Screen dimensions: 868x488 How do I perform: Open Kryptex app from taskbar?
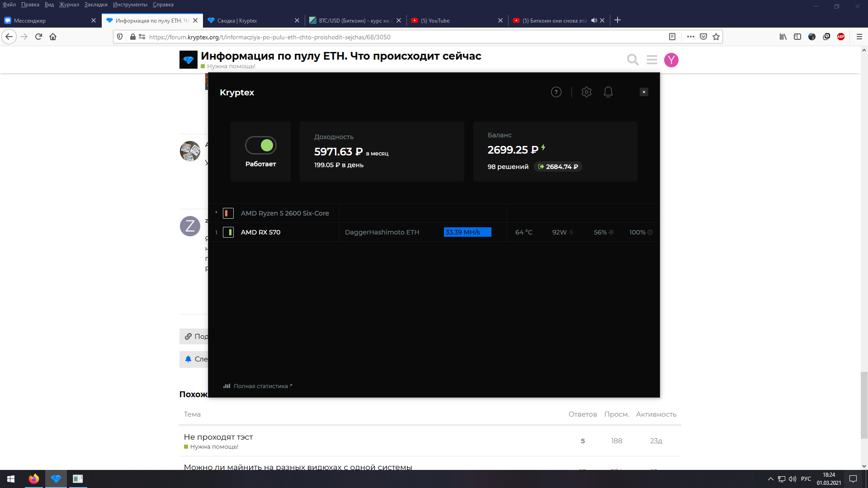coord(56,479)
